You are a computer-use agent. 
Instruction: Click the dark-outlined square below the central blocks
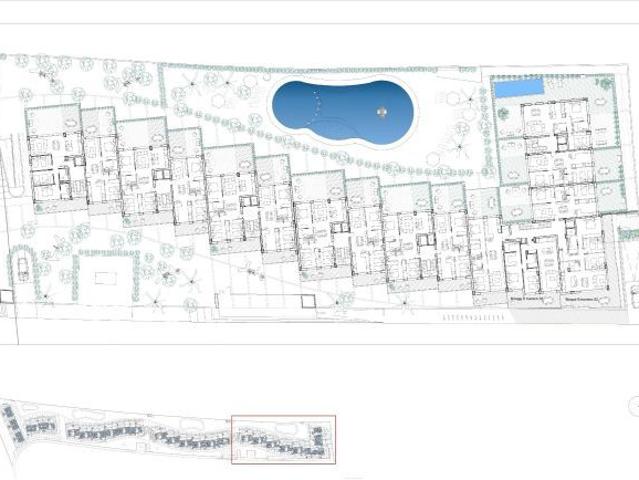tap(308, 302)
